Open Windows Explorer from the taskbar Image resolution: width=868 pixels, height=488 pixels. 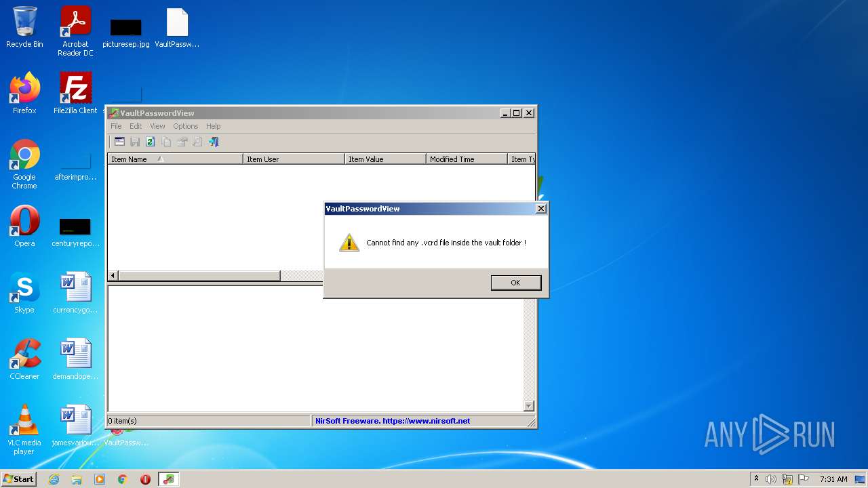(77, 479)
